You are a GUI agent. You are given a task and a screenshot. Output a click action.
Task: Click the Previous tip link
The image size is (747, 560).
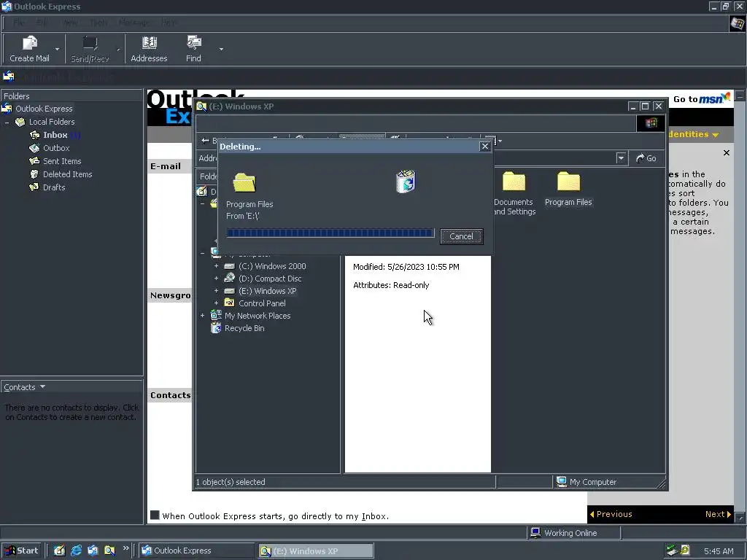coord(611,514)
